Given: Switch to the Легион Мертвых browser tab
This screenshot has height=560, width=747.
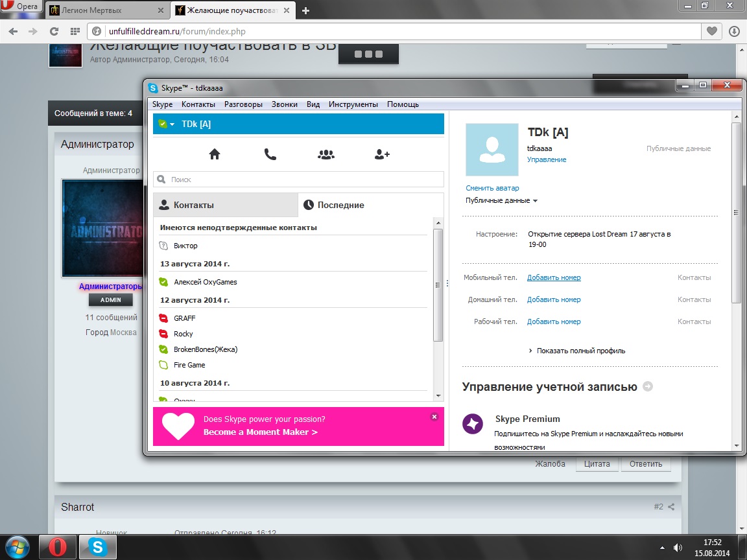Looking at the screenshot, I should (108, 10).
